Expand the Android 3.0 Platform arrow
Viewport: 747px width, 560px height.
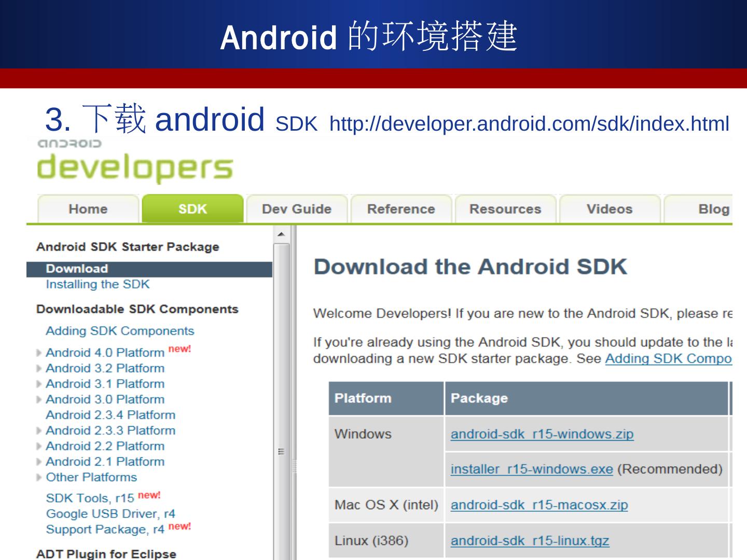(x=39, y=400)
